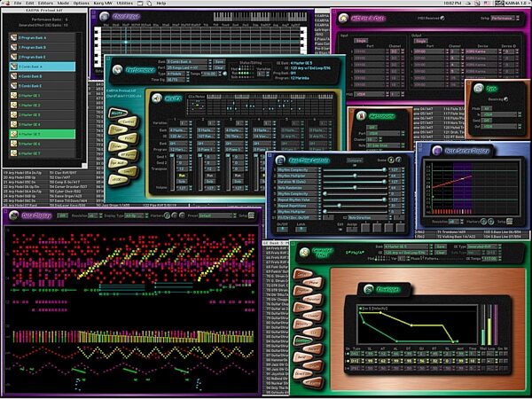The width and height of the screenshot is (532, 399).
Task: Toggle the Solo button on module 1
Action: 182,182
